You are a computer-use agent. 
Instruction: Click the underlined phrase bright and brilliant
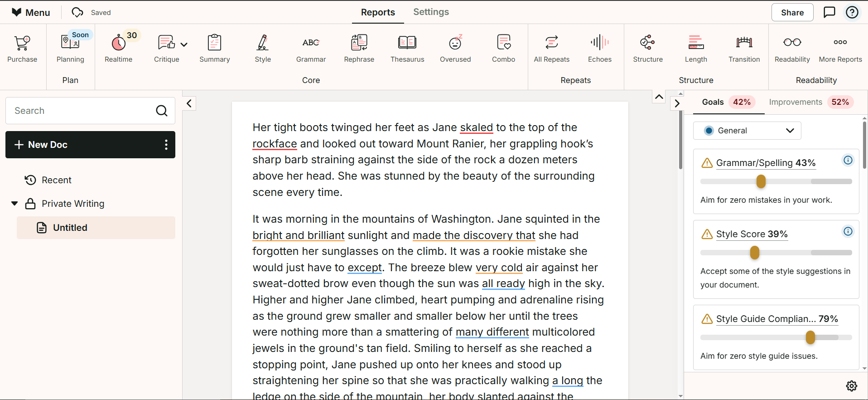[x=299, y=235]
